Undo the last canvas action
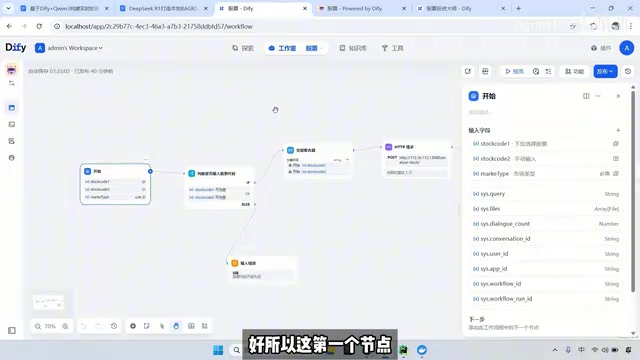Image resolution: width=640 pixels, height=360 pixels. tap(84, 326)
